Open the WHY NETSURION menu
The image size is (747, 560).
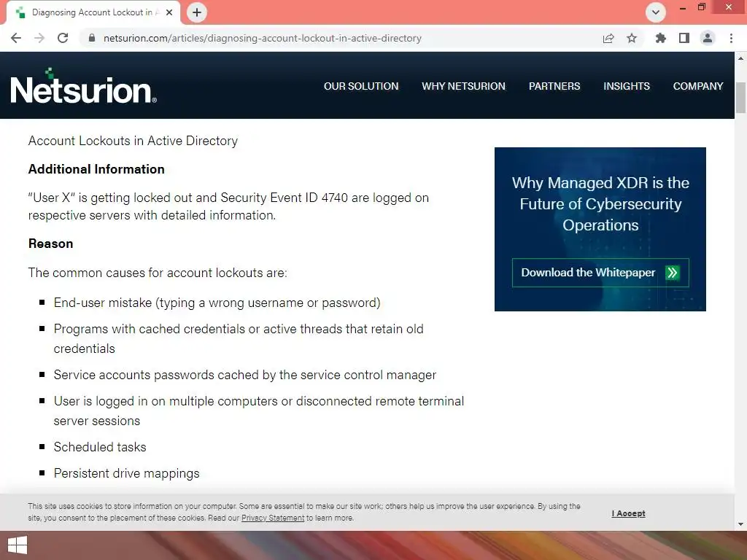point(463,86)
